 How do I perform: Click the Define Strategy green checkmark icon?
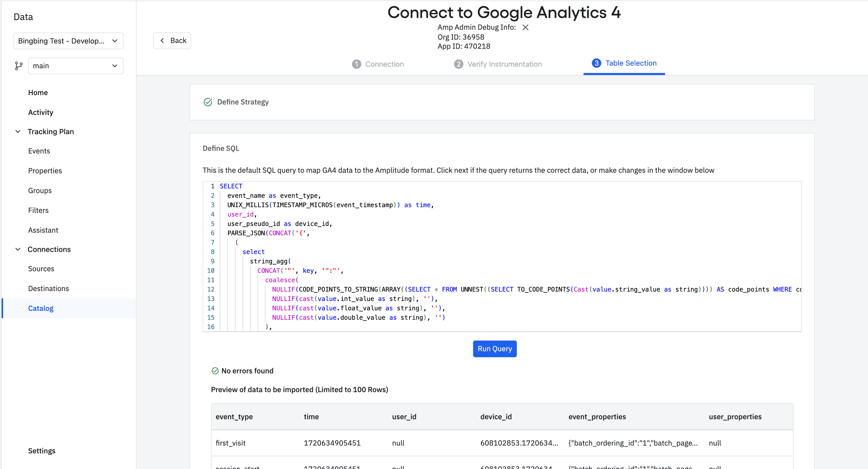208,102
